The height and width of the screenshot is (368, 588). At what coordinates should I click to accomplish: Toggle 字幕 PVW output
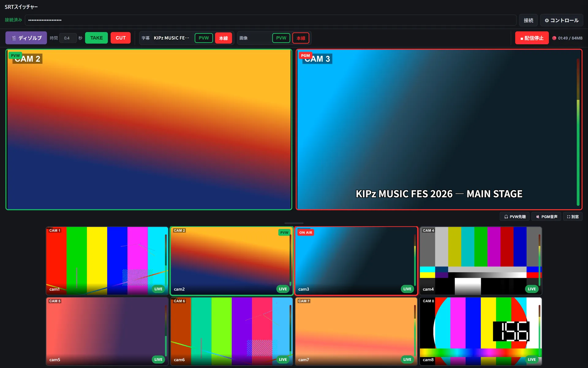(x=204, y=38)
